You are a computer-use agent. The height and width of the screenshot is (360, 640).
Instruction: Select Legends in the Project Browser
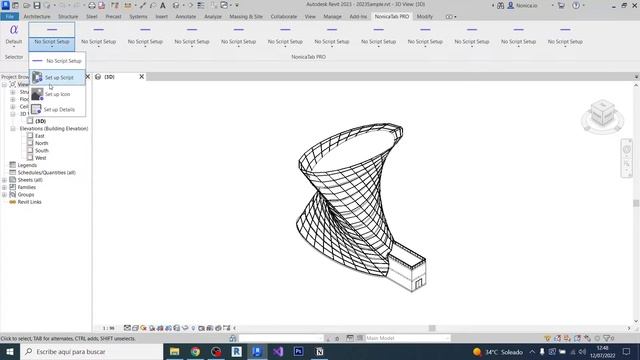tap(27, 165)
